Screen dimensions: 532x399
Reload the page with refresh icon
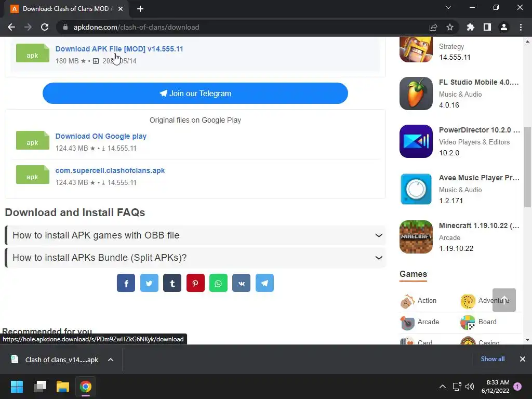pyautogui.click(x=45, y=27)
